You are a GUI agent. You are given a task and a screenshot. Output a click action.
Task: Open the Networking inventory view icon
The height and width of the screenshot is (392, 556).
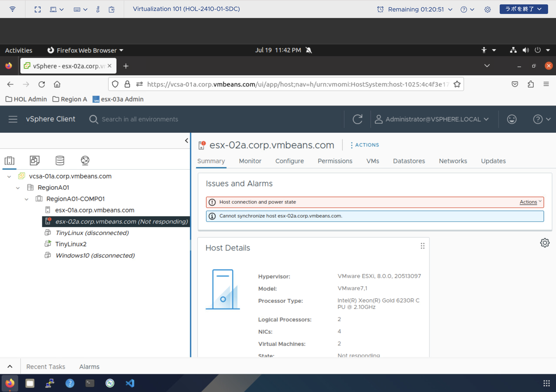(85, 160)
